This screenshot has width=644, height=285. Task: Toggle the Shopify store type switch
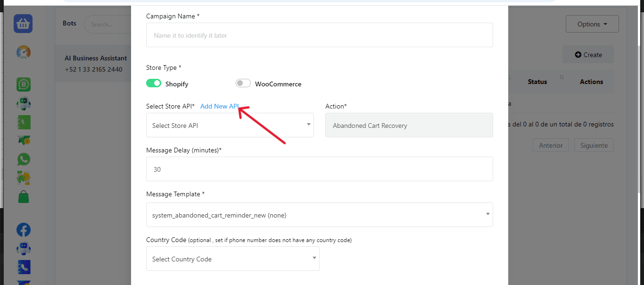click(154, 84)
